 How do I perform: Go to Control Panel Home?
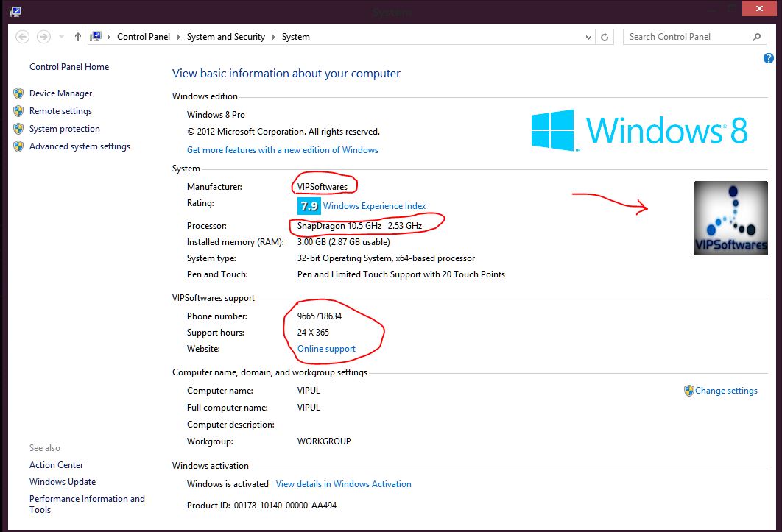click(x=68, y=67)
